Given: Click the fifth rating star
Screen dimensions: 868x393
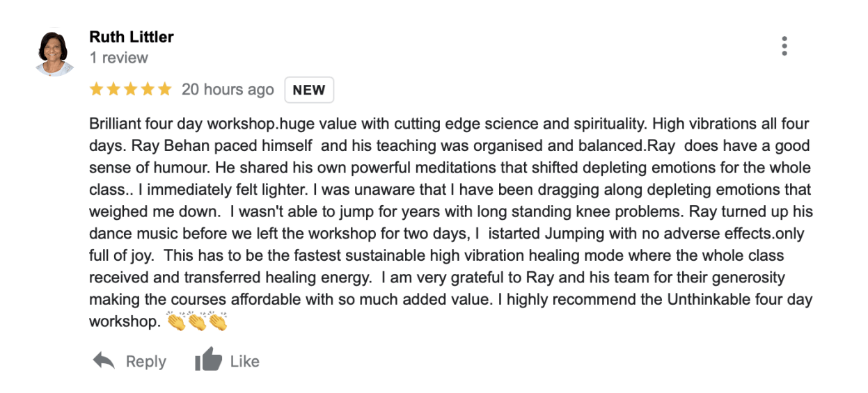Looking at the screenshot, I should coord(164,90).
